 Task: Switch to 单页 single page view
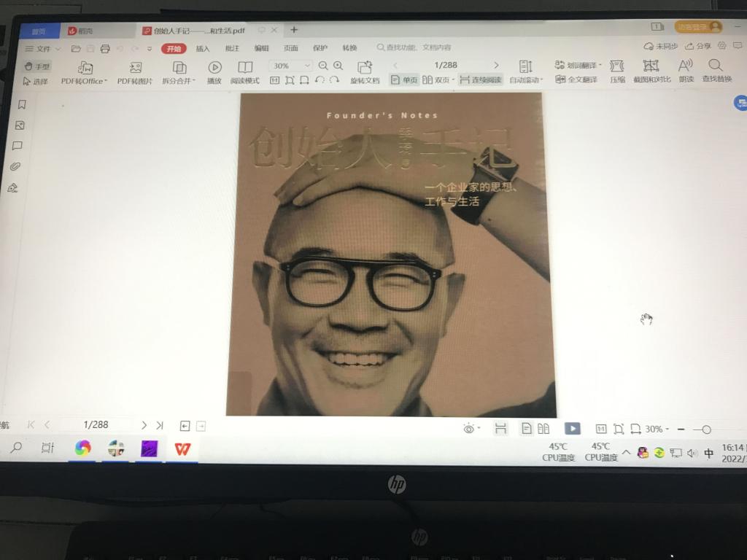click(405, 79)
